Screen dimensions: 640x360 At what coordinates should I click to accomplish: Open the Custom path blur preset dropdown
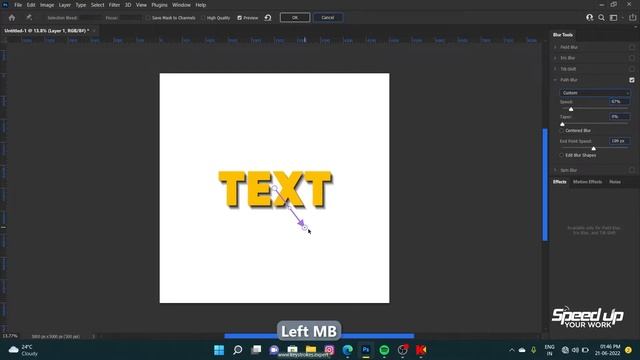coord(595,93)
